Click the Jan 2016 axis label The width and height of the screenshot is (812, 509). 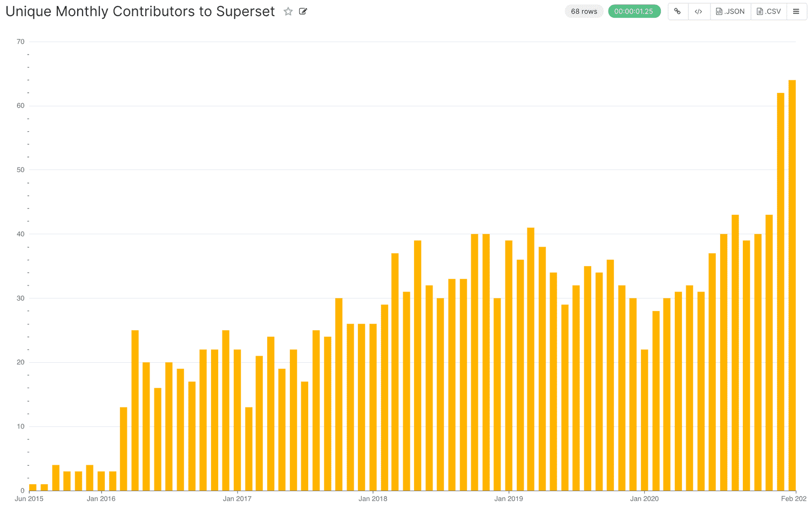[100, 499]
